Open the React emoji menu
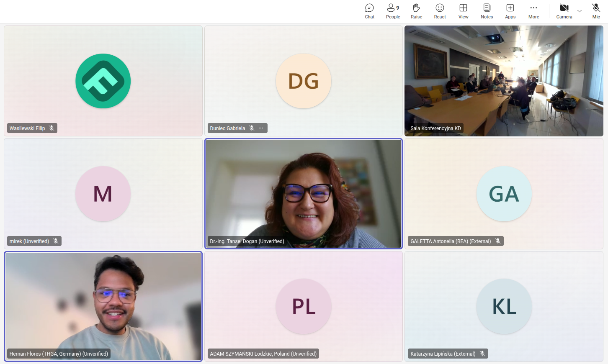Image resolution: width=608 pixels, height=364 pixels. pos(440,11)
